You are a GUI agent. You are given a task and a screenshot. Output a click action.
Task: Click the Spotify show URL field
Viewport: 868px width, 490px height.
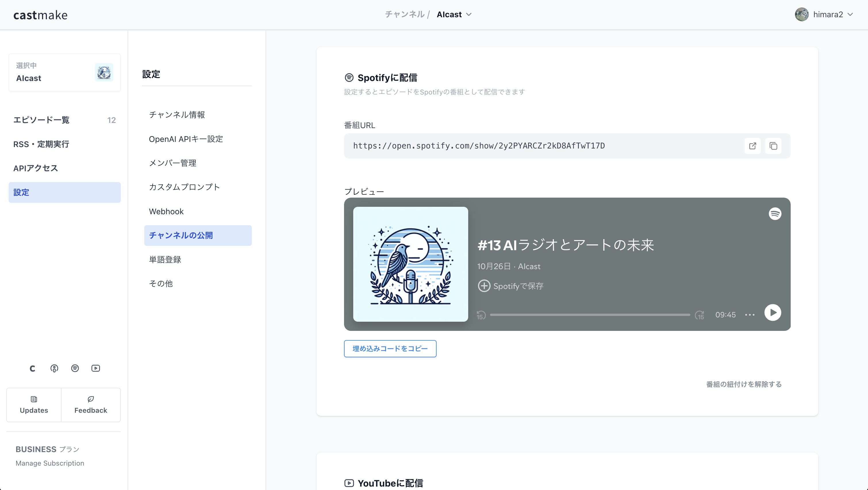567,146
